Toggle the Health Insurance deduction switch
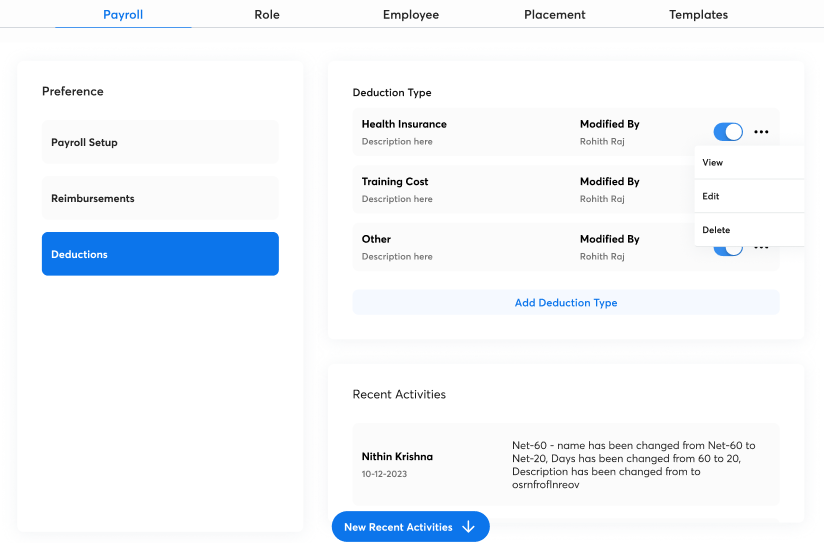 (x=728, y=132)
